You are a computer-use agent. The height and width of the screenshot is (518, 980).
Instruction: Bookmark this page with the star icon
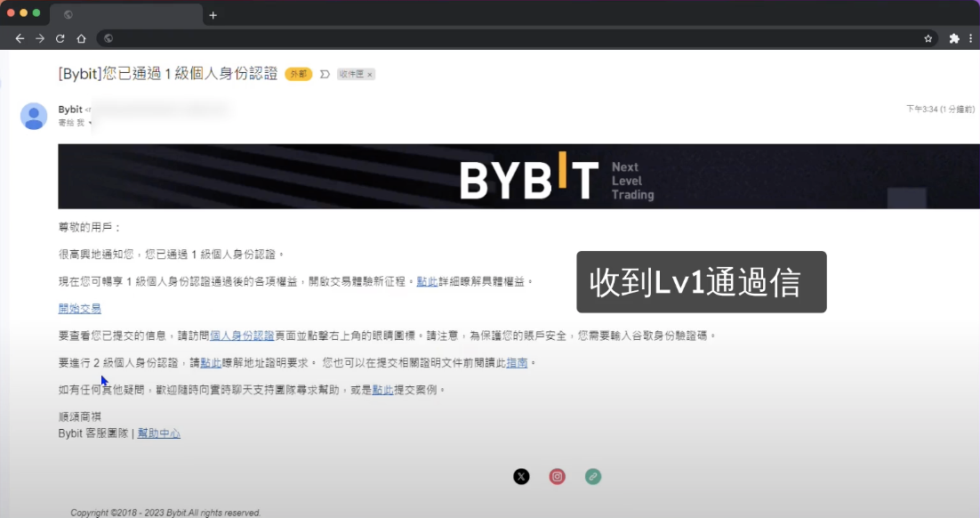point(928,39)
